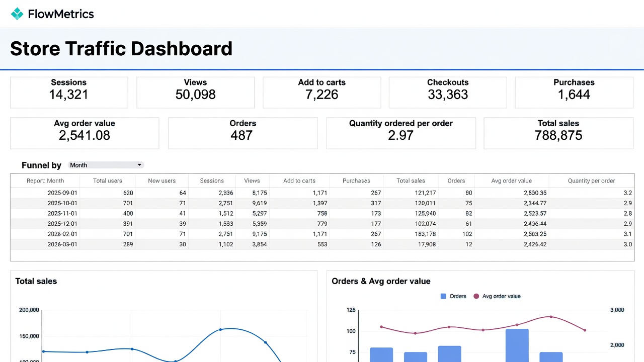Click the Avg order value column header
The height and width of the screenshot is (362, 644).
coord(511,180)
